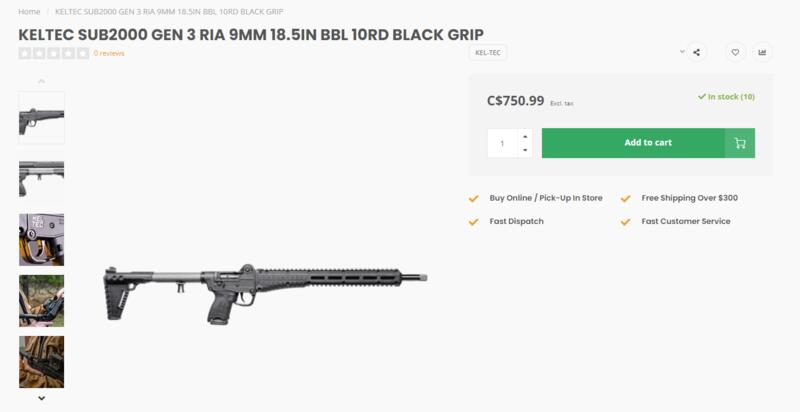This screenshot has width=800, height=412.
Task: Click the compare chart icon
Action: pyautogui.click(x=763, y=52)
